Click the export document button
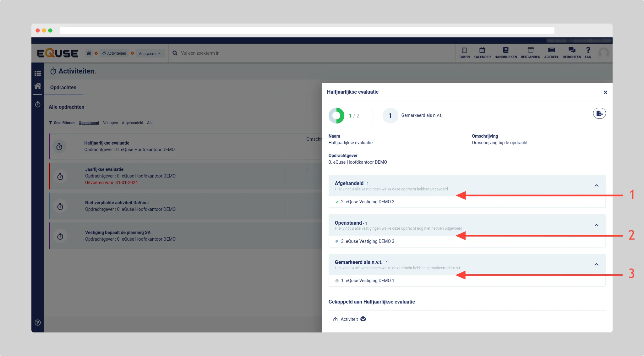The height and width of the screenshot is (356, 644). click(599, 113)
